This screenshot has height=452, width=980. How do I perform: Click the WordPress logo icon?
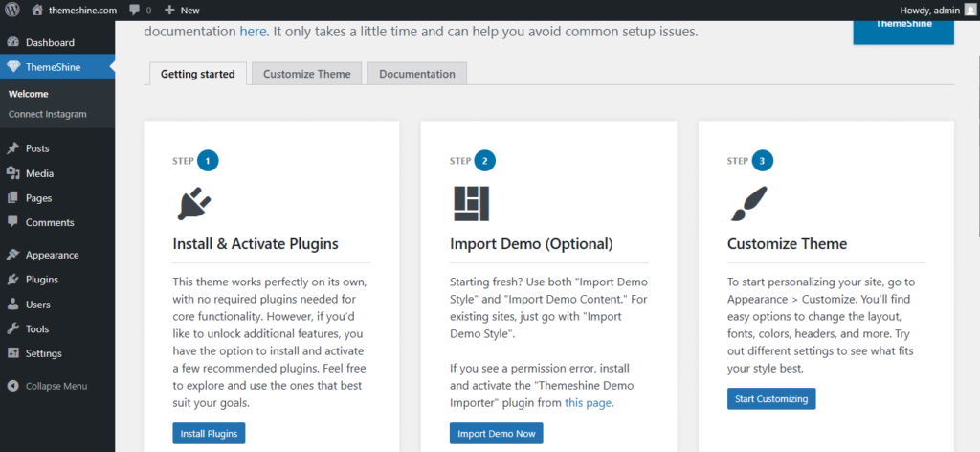tap(12, 10)
